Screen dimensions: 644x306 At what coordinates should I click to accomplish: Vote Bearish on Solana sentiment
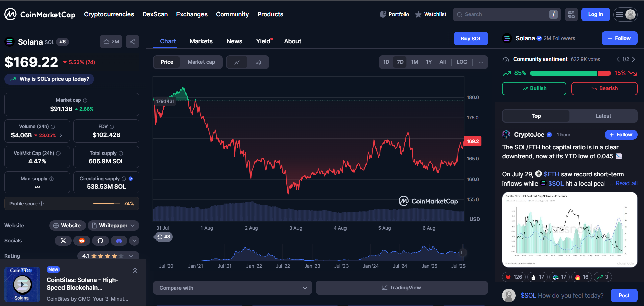604,89
